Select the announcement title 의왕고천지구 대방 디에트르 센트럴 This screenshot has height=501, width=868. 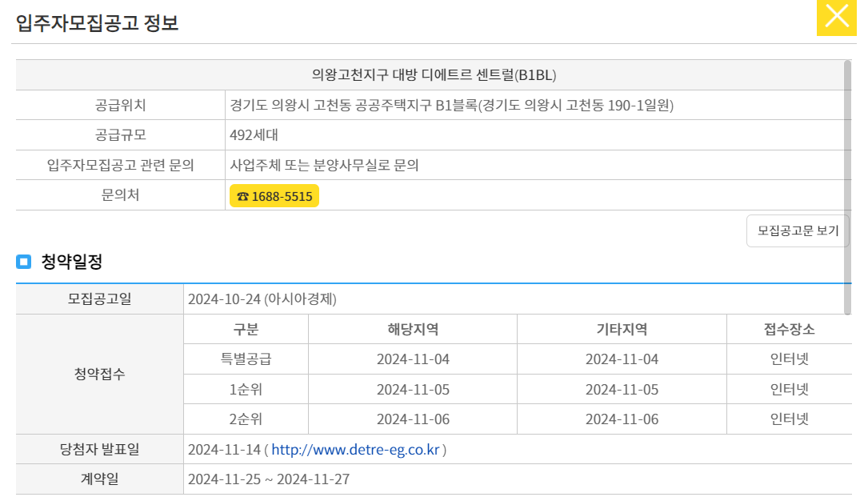[x=434, y=75]
